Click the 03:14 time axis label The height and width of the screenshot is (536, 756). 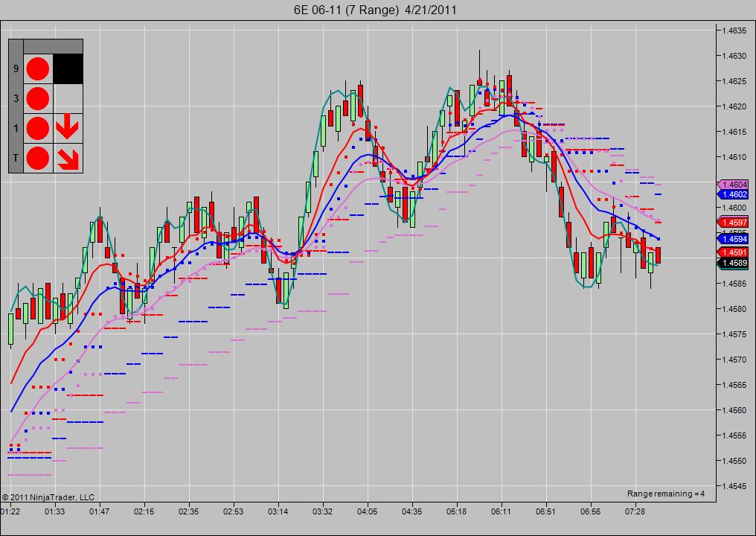coord(278,511)
